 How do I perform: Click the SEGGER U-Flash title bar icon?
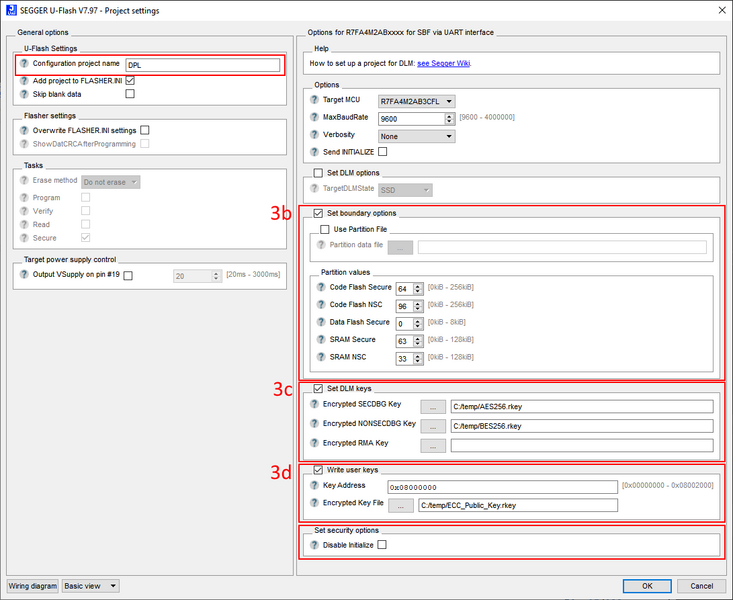[x=11, y=10]
